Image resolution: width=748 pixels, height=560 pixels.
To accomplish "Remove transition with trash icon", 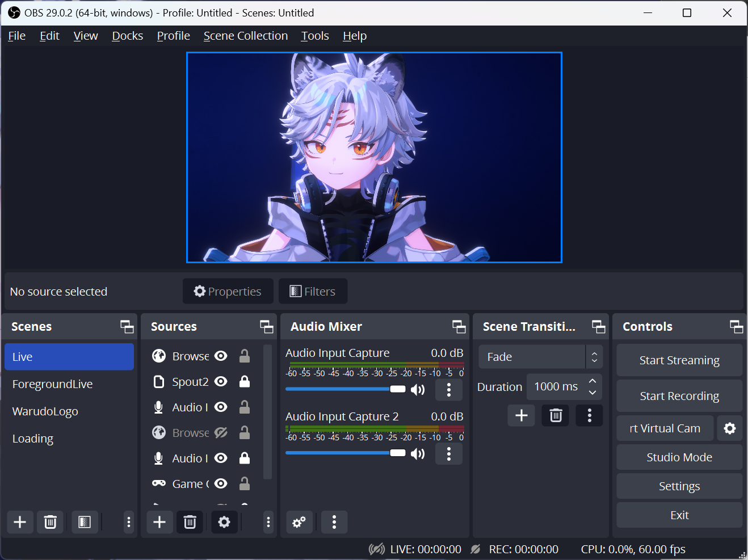I will pyautogui.click(x=556, y=415).
